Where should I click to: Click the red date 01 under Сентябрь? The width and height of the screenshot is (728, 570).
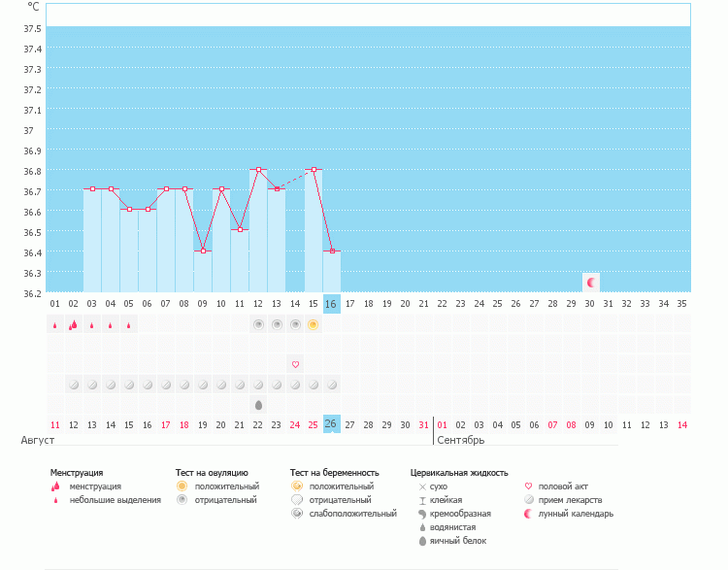click(442, 424)
